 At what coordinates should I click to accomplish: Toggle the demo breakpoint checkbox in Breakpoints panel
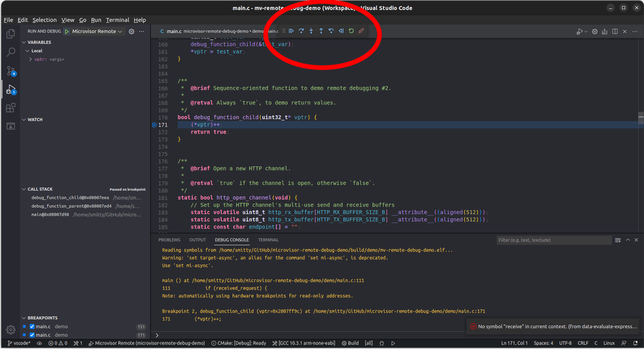(x=31, y=326)
